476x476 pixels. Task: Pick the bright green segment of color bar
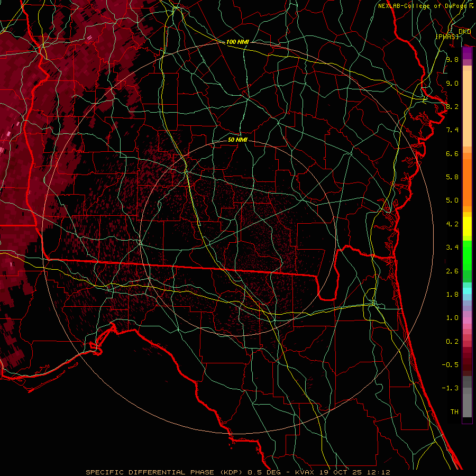[x=467, y=255]
